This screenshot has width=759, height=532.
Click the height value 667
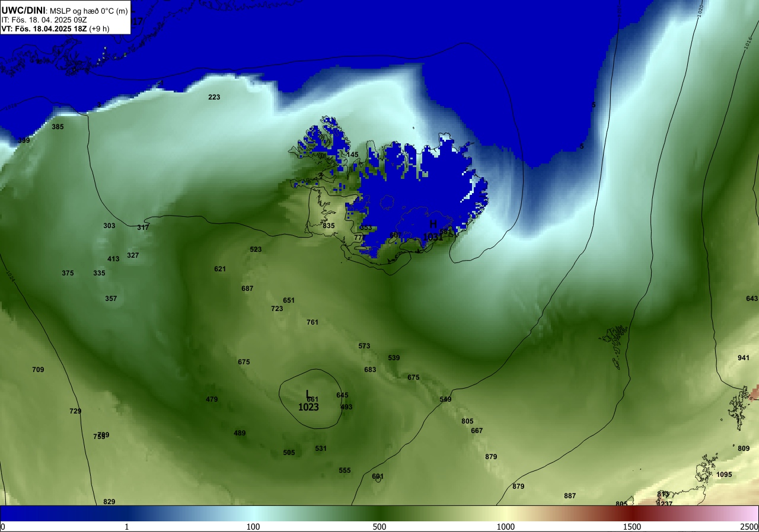click(x=477, y=431)
